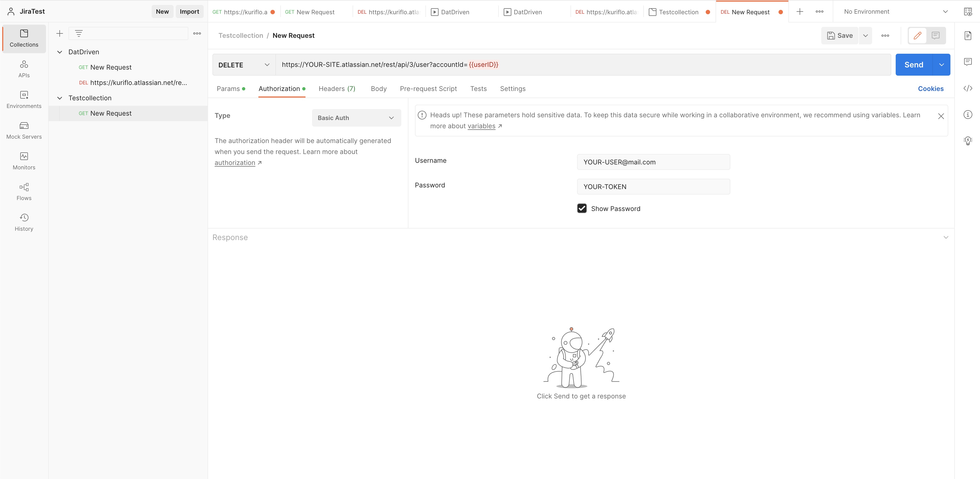
Task: Click the blue Send button
Action: (913, 65)
